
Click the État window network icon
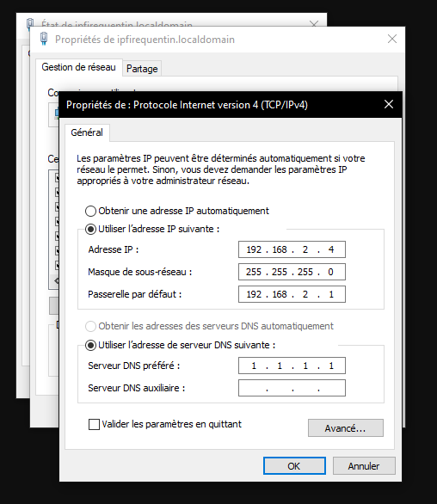30,23
